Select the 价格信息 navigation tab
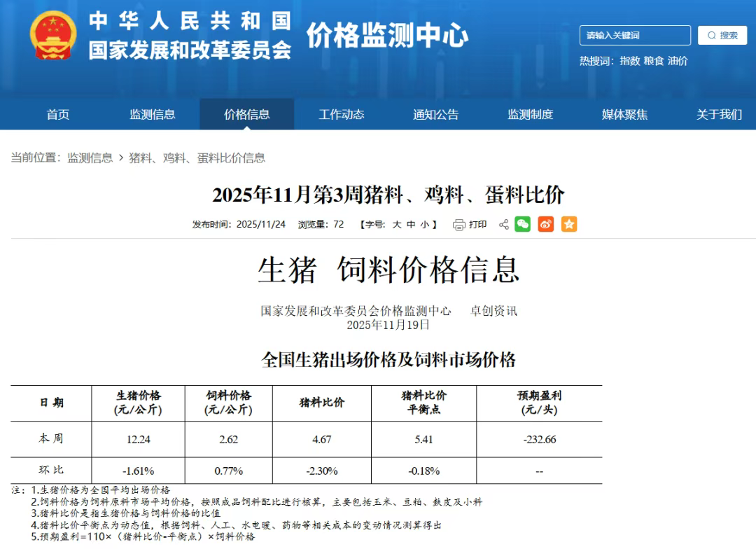The image size is (756, 549). pos(247,114)
